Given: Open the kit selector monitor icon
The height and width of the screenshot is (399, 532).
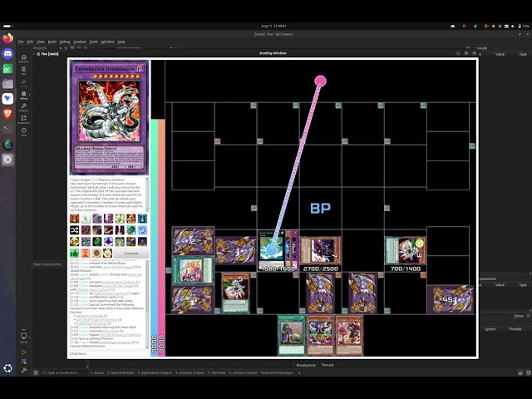Looking at the screenshot, I should click(x=24, y=336).
